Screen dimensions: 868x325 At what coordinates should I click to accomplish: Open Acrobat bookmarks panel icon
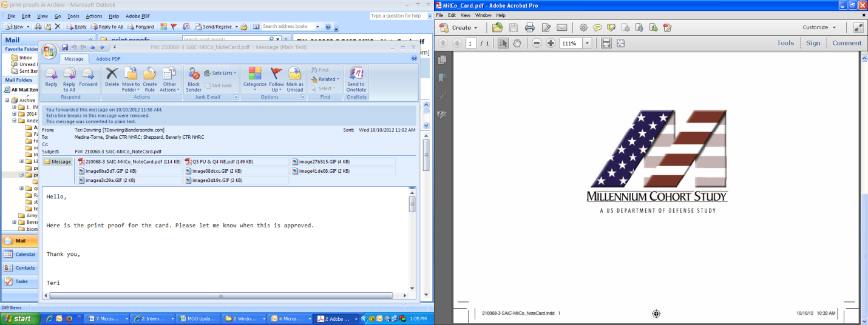pyautogui.click(x=442, y=78)
